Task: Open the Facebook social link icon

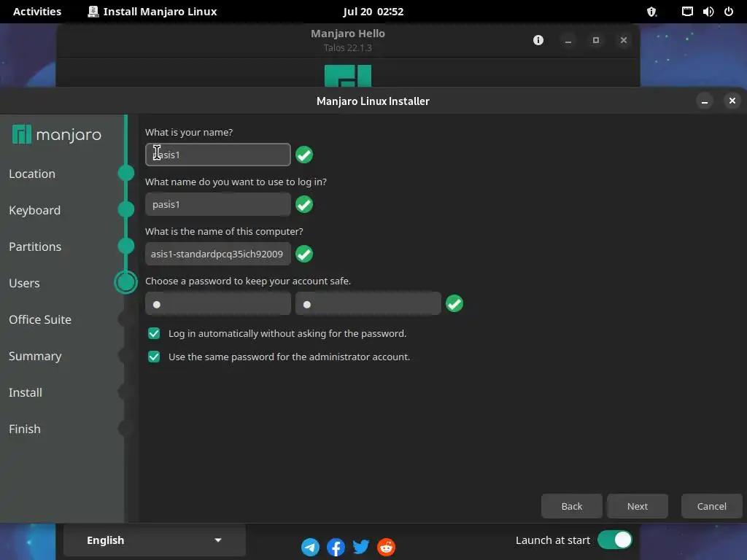Action: click(x=336, y=547)
